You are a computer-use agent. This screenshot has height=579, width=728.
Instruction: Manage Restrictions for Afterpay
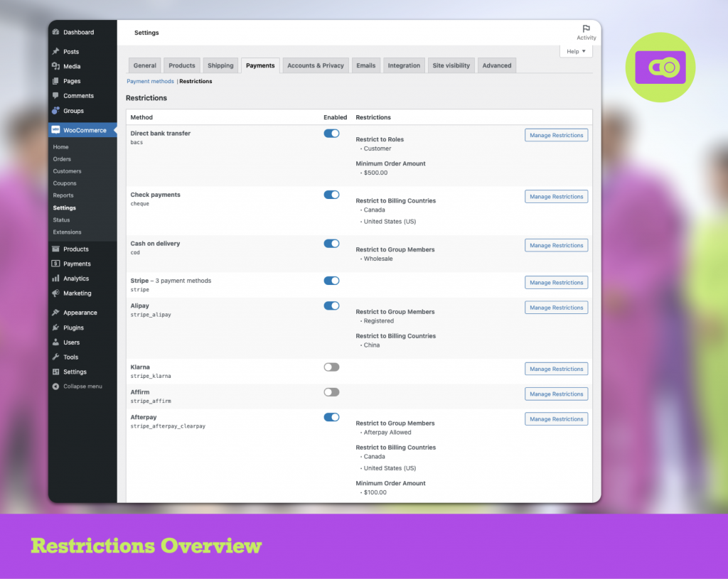point(556,419)
